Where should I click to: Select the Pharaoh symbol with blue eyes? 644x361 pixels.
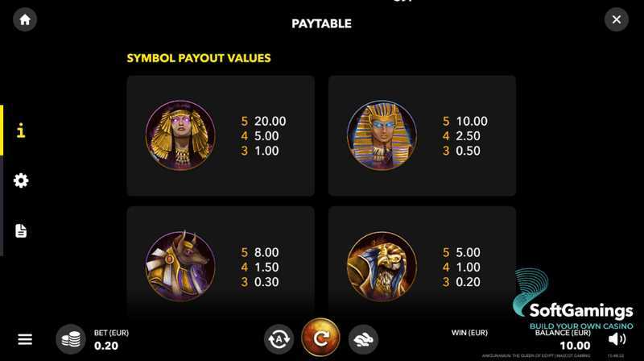pyautogui.click(x=382, y=135)
